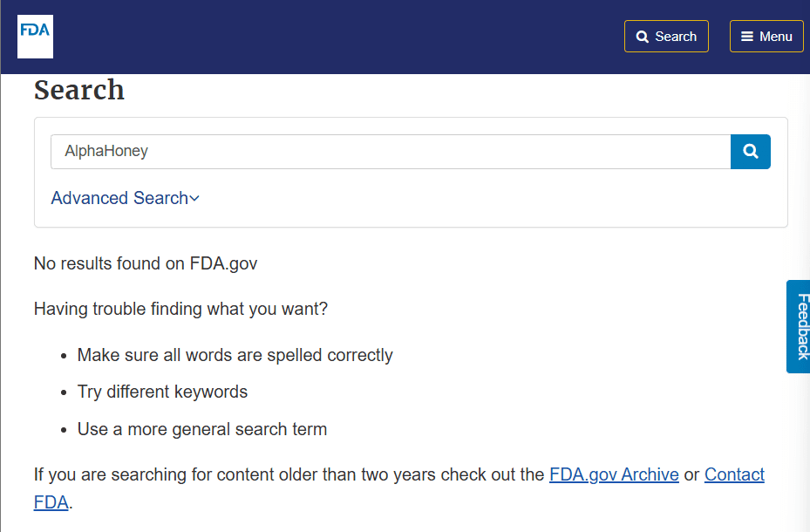Click the hamburger icon beside Menu

pos(747,36)
